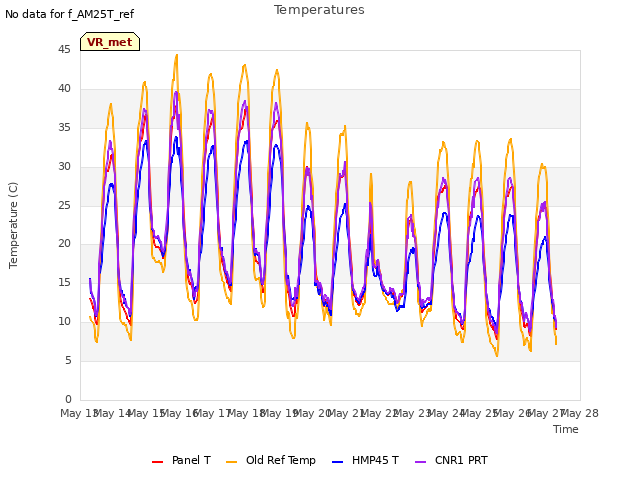Viewport: 640px width, 480px height.
Task: Click the y-axis value 20
Action: [x=64, y=244]
